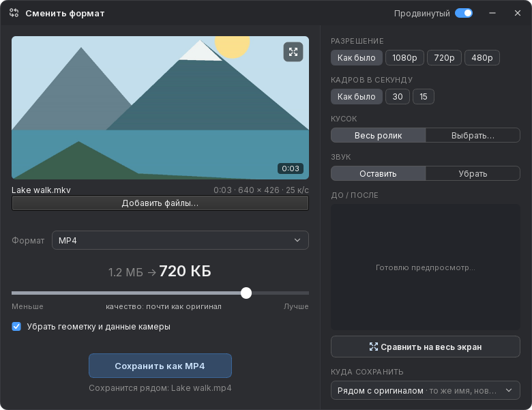Click the info text '0:03 · 640 × 426 · 25 к/с'
532x410 pixels.
click(261, 190)
